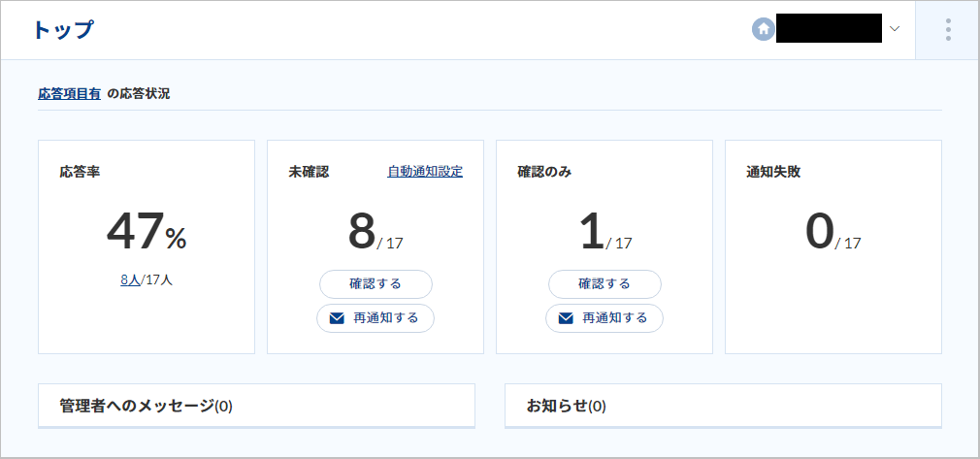Image resolution: width=980 pixels, height=459 pixels.
Task: Click the 47% response rate value
Action: tap(147, 231)
